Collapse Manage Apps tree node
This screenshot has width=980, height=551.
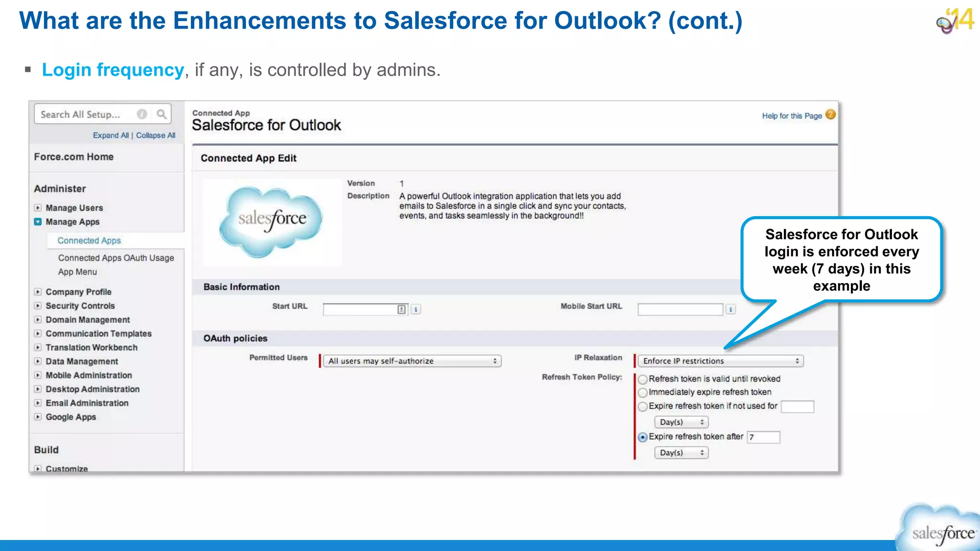coord(38,222)
